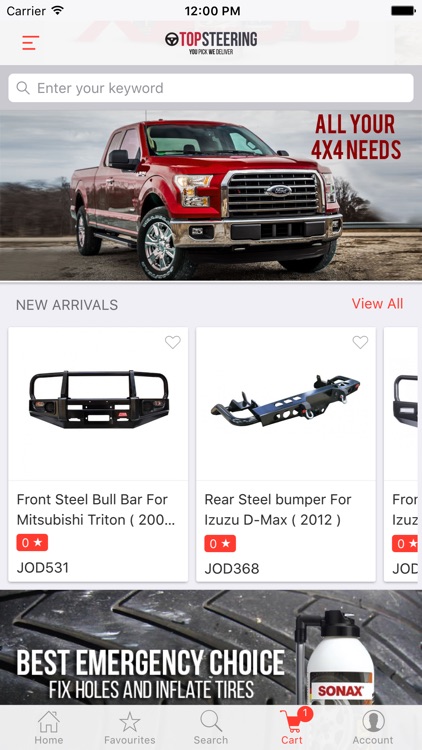Screen dimensions: 422x750
Task: Open the All Your 4x4 Needs banner
Action: click(211, 195)
